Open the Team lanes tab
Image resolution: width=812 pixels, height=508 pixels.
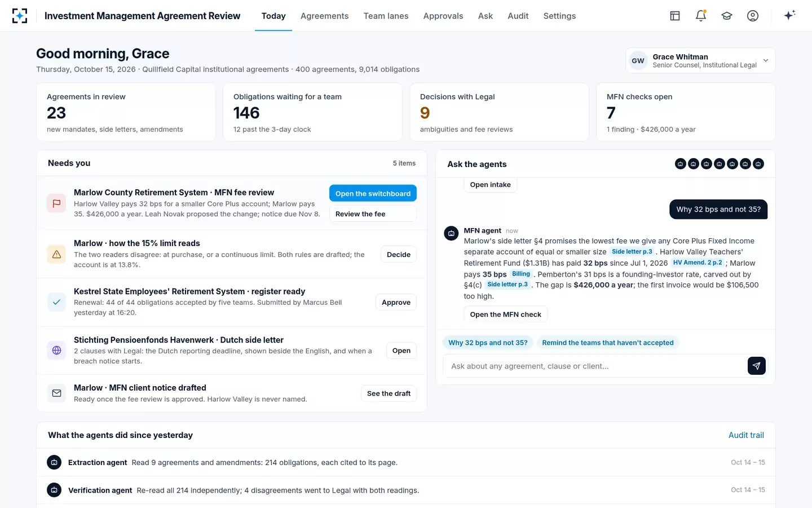point(386,16)
